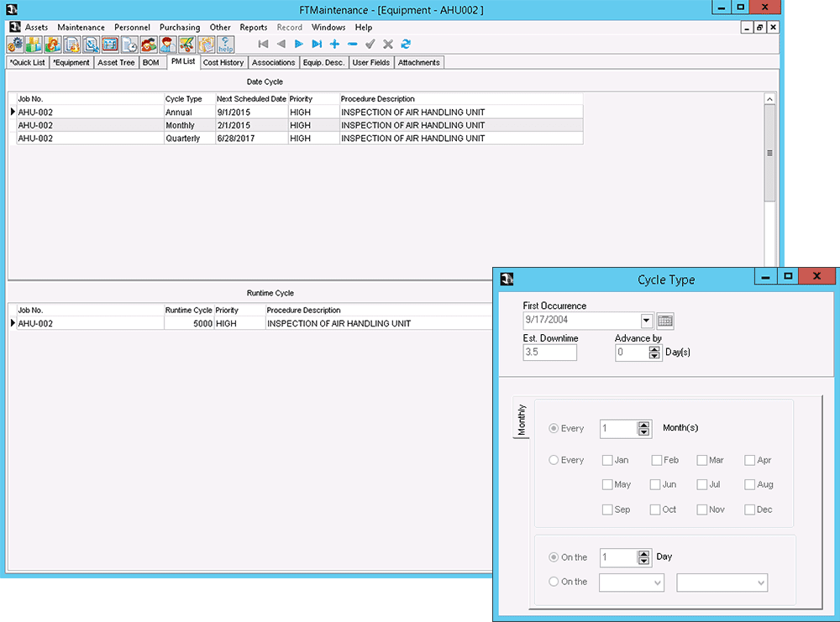Click the Advance by Day(s) spinner arrows
The height and width of the screenshot is (622, 840).
[654, 353]
